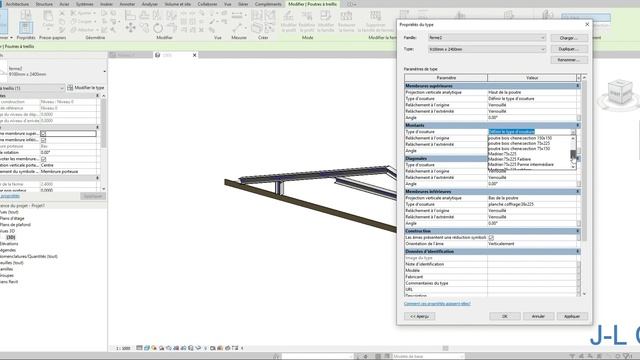Click the ViewCube in the 3D view
This screenshot has width=640, height=360.
[x=620, y=93]
